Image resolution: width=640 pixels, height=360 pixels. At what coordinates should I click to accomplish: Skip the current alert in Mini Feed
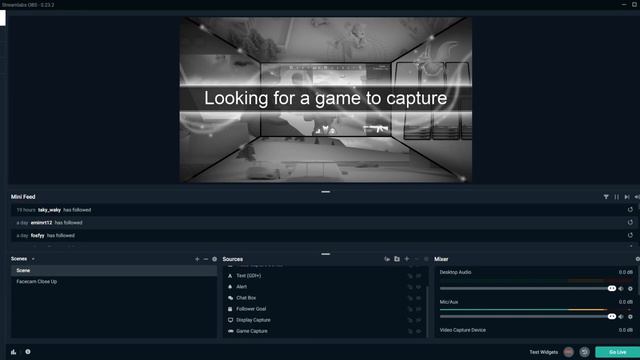coord(627,197)
